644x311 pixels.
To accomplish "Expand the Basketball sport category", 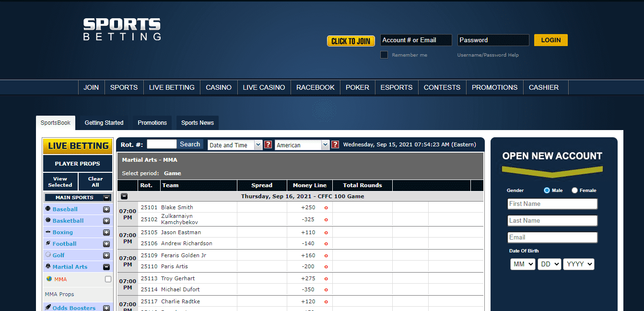I will [106, 221].
